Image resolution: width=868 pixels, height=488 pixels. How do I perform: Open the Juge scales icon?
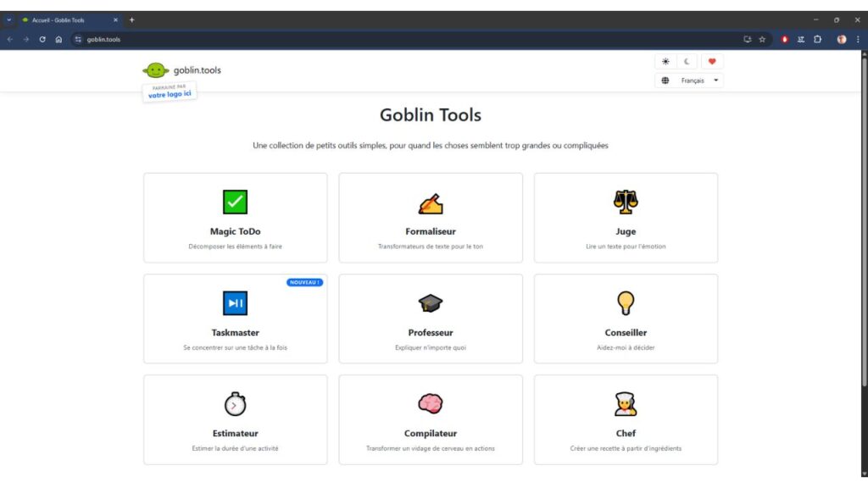(626, 202)
